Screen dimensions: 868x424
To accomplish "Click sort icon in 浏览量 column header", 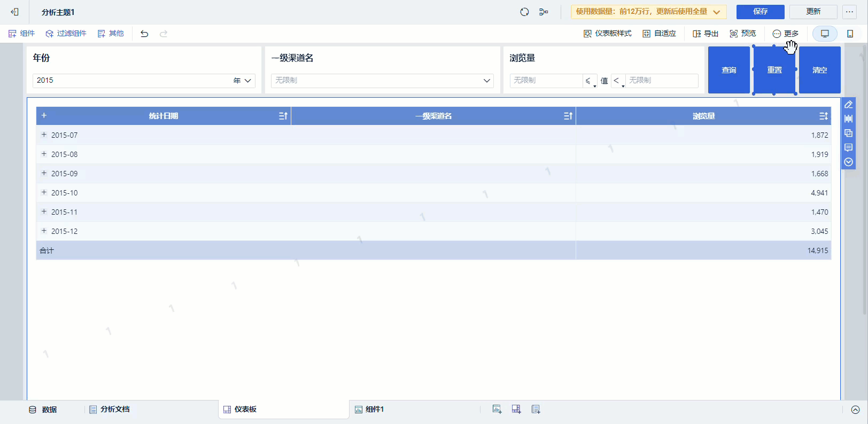I will 824,116.
